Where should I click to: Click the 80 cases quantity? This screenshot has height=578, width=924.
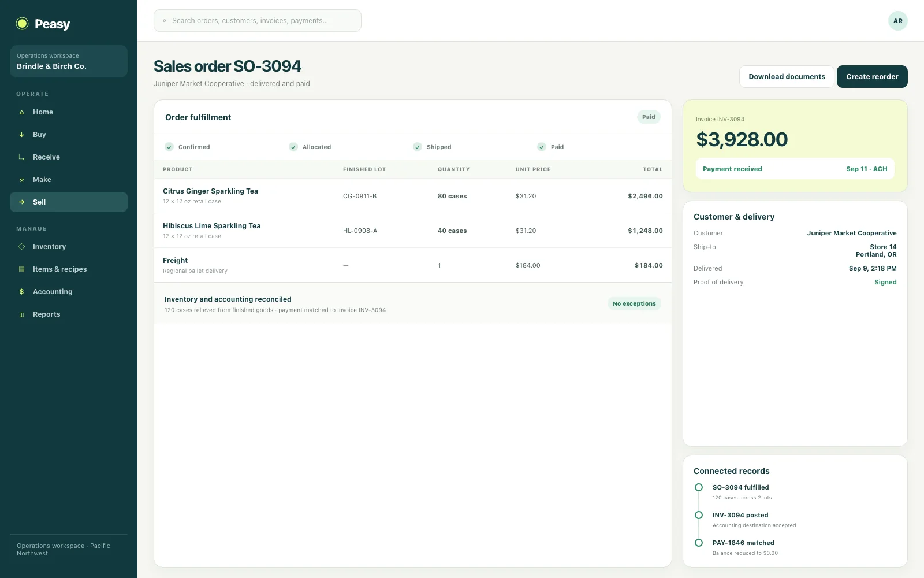tap(452, 196)
